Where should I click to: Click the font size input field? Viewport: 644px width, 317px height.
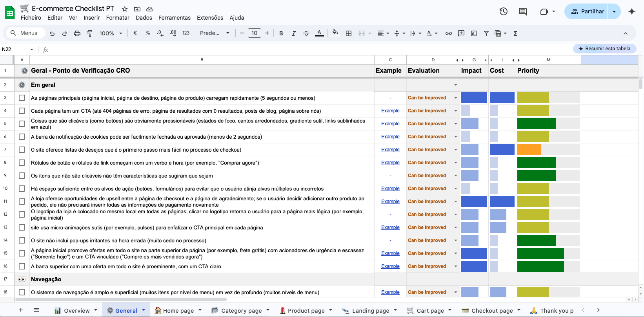coord(255,33)
